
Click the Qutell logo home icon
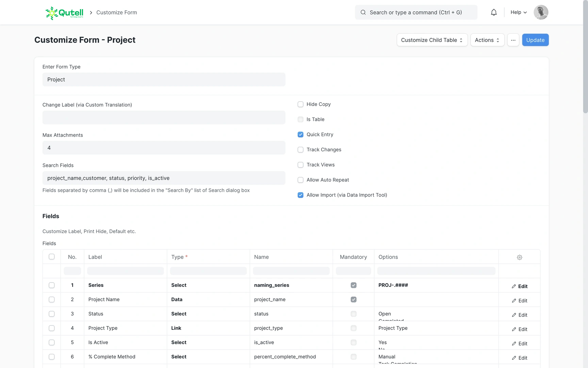(64, 13)
